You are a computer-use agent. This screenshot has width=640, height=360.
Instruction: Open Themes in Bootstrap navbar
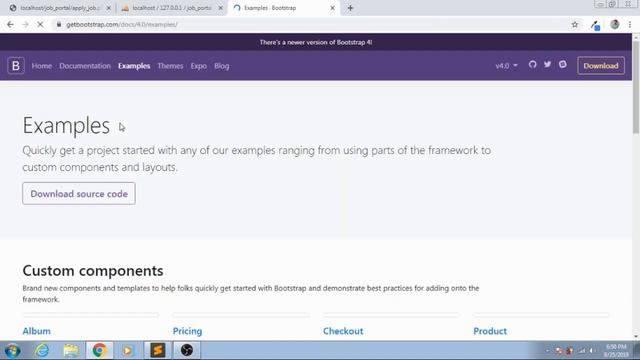coord(170,66)
